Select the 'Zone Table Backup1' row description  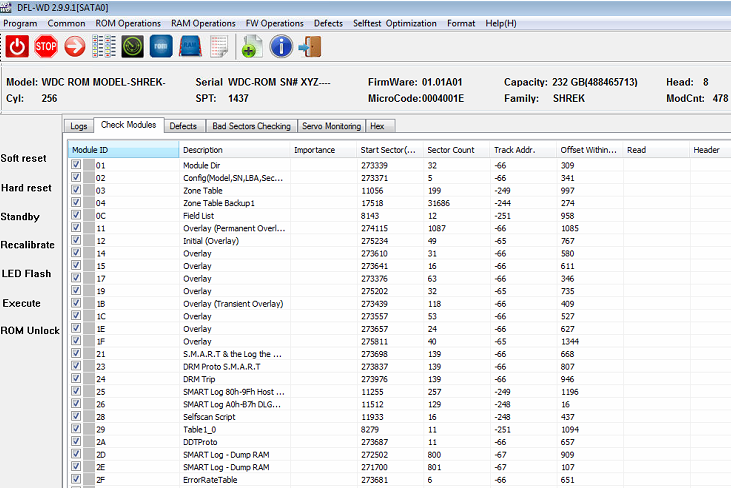219,203
